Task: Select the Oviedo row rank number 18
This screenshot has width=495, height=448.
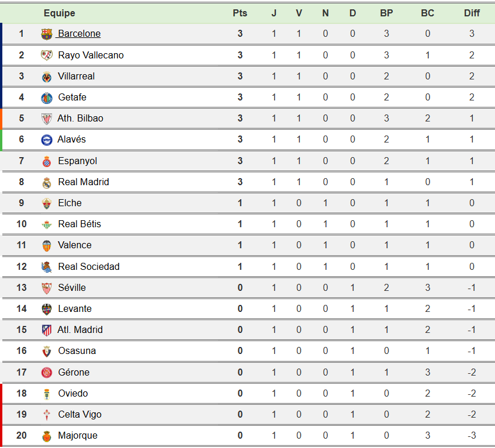Action: tap(22, 394)
